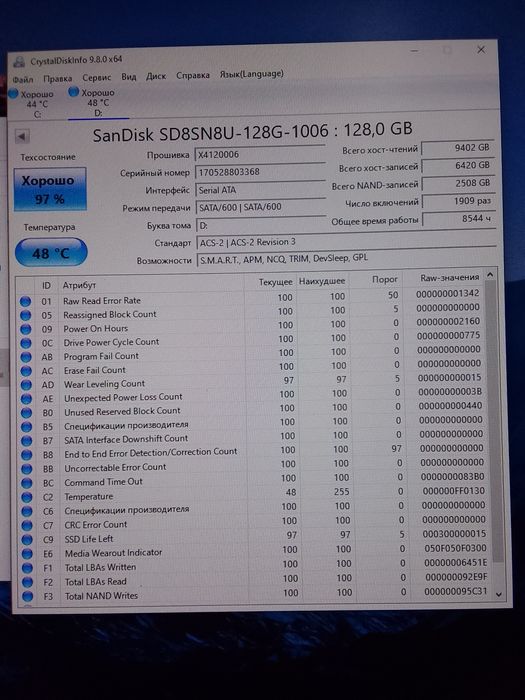Image resolution: width=525 pixels, height=700 pixels.
Task: Click the blue status icon for Program Fail Count
Action: tap(26, 357)
